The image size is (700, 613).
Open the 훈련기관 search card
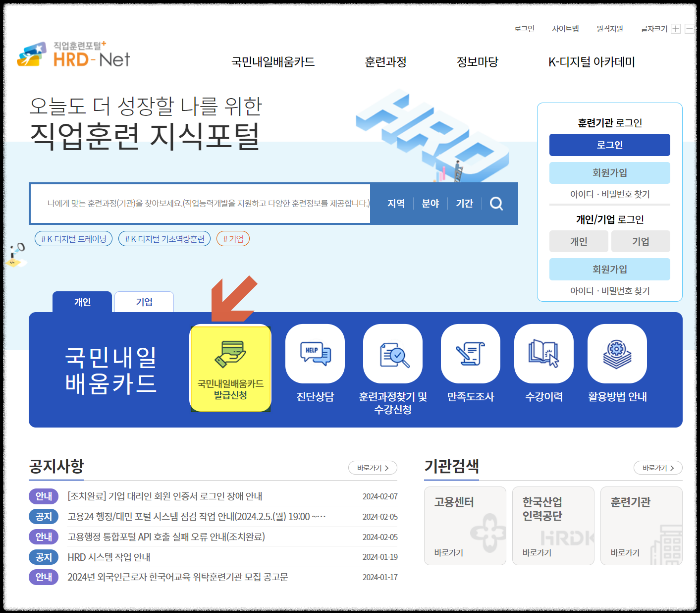[x=642, y=525]
